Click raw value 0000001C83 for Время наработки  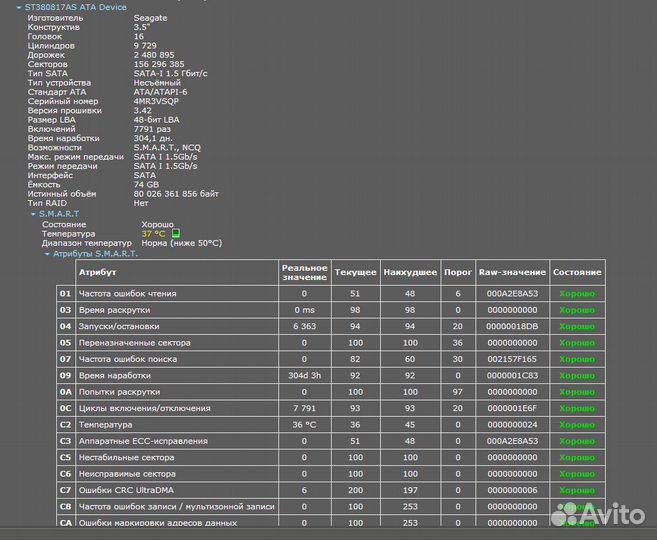[x=512, y=376]
